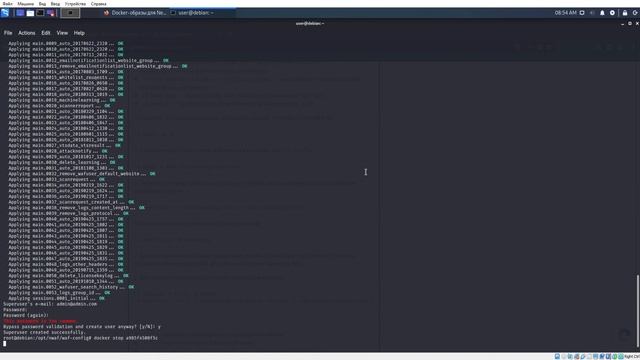Open the terminal View menu

tap(62, 33)
